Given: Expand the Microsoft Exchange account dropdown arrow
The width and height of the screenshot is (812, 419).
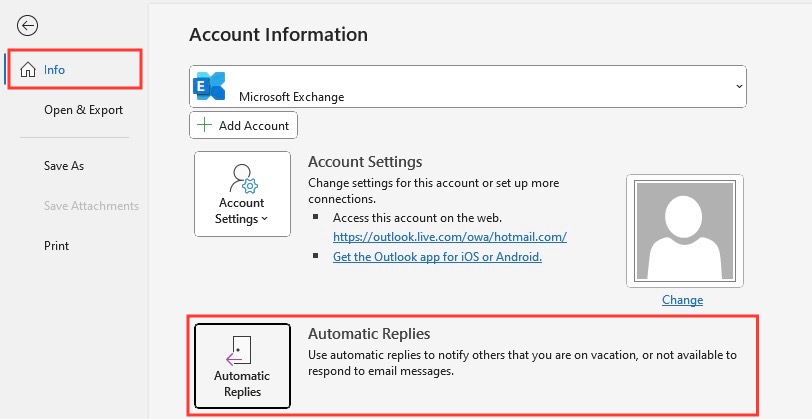Looking at the screenshot, I should 739,86.
